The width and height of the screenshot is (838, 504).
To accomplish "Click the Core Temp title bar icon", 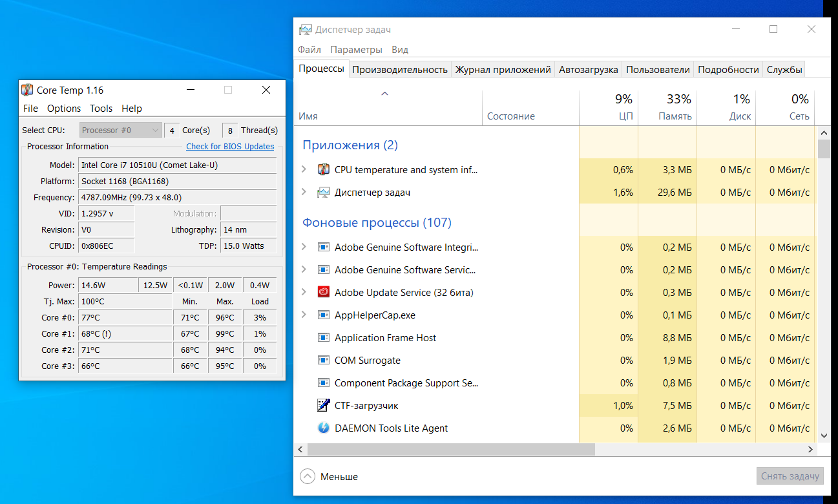I will pyautogui.click(x=27, y=90).
